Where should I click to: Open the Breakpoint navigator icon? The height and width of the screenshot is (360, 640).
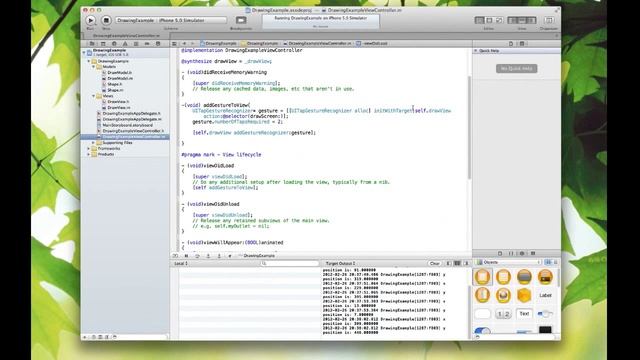coord(147,44)
